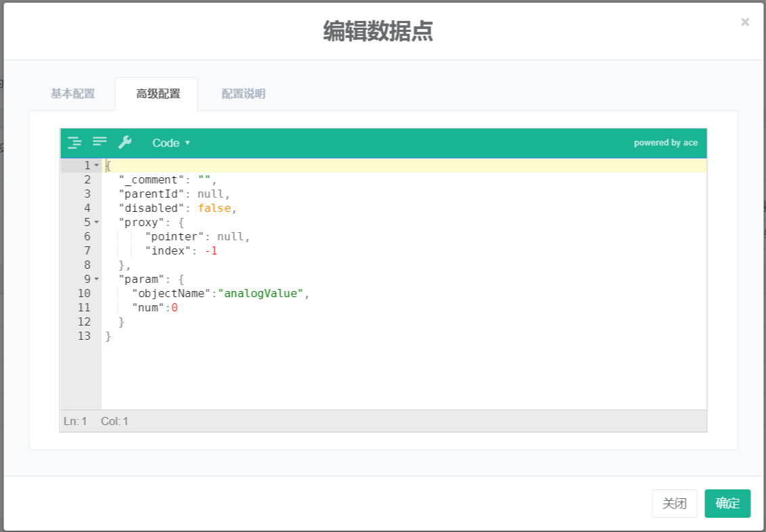
Task: Open the Code mode dropdown
Action: point(171,143)
